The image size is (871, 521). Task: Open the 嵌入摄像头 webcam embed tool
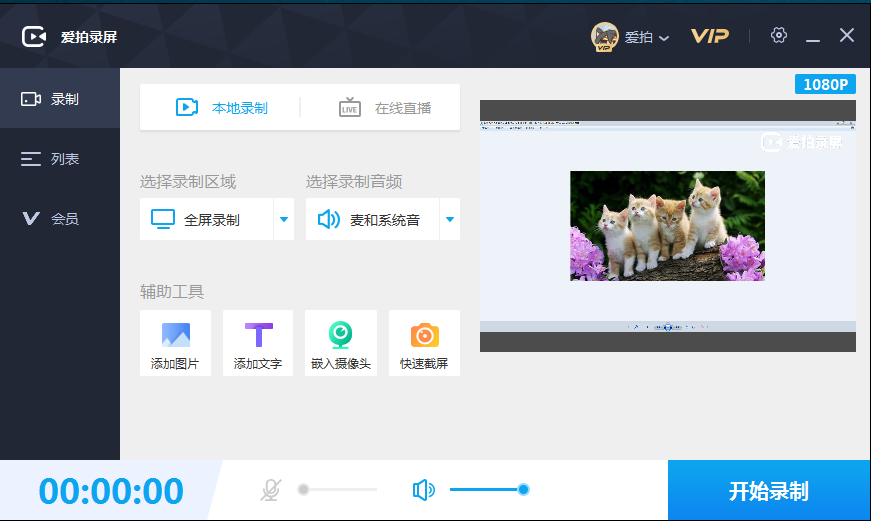coord(341,335)
